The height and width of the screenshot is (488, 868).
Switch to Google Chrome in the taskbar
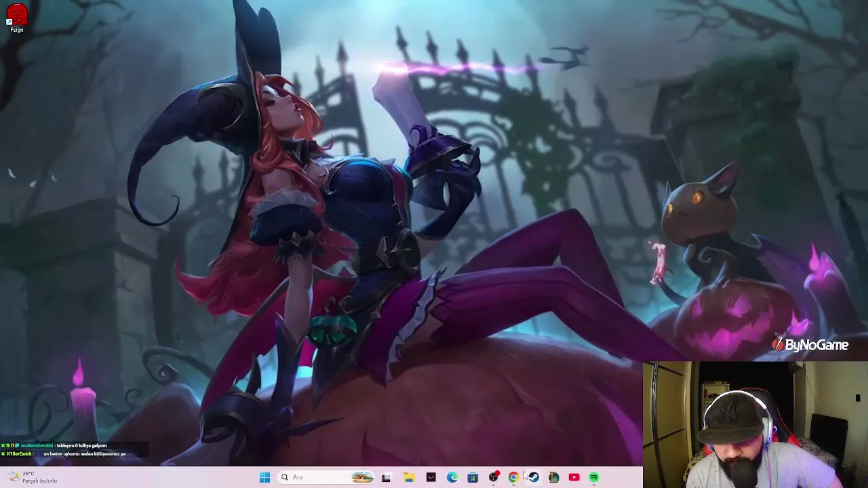(x=513, y=477)
